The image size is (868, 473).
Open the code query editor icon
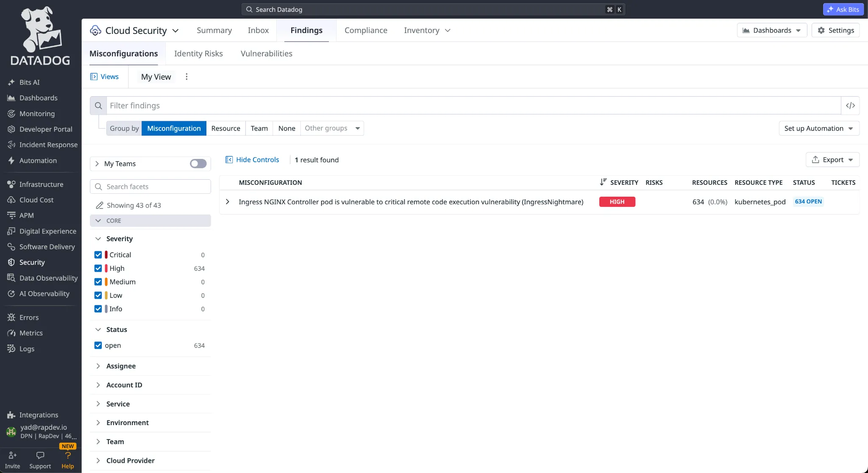coord(850,106)
